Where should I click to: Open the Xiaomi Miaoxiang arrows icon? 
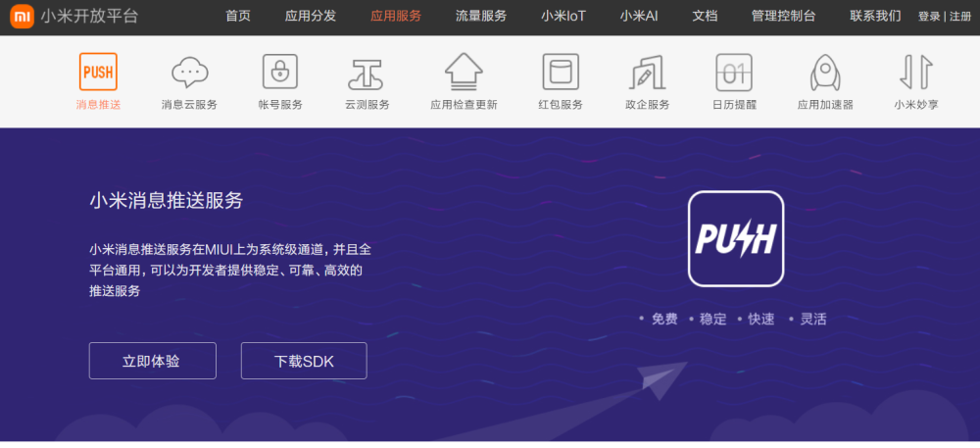915,72
